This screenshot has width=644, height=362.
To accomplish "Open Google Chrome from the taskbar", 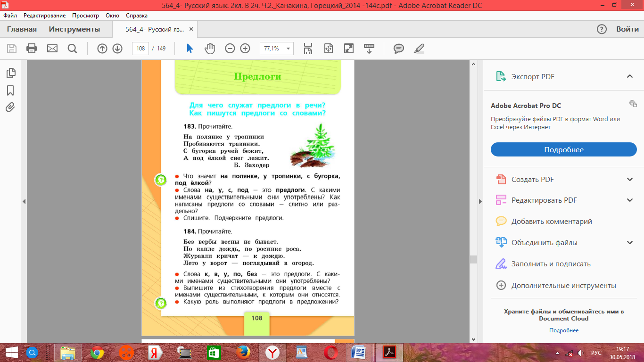I will (97, 352).
